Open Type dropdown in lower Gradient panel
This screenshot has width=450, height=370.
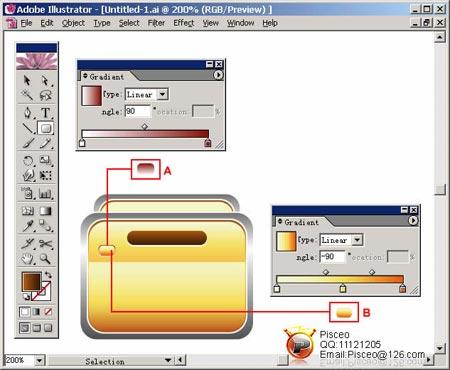pyautogui.click(x=357, y=240)
